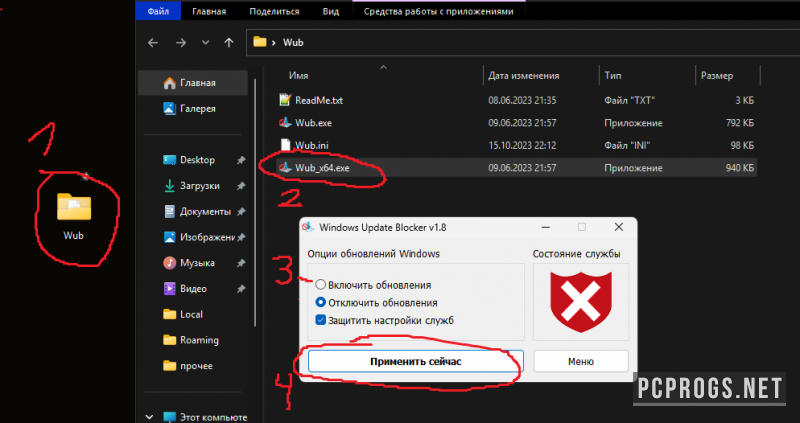Go forward with the right arrow
Image resolution: width=800 pixels, height=423 pixels.
(x=181, y=43)
